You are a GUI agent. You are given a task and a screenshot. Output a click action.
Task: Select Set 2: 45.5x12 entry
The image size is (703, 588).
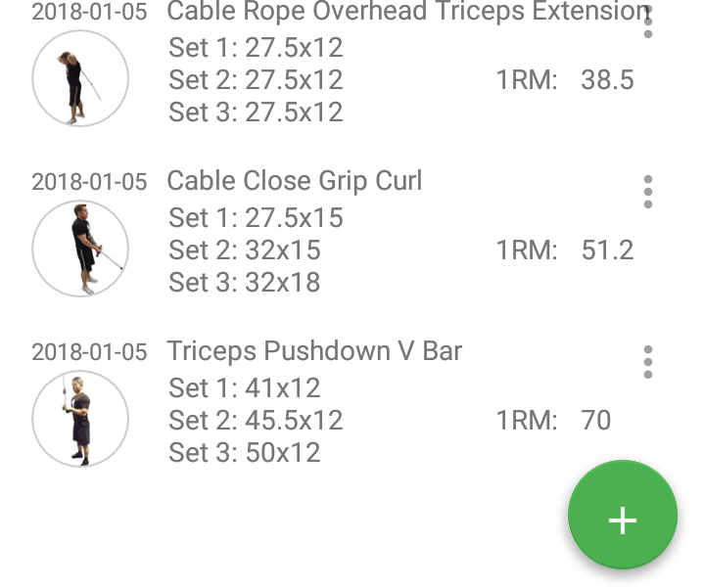[x=256, y=420]
